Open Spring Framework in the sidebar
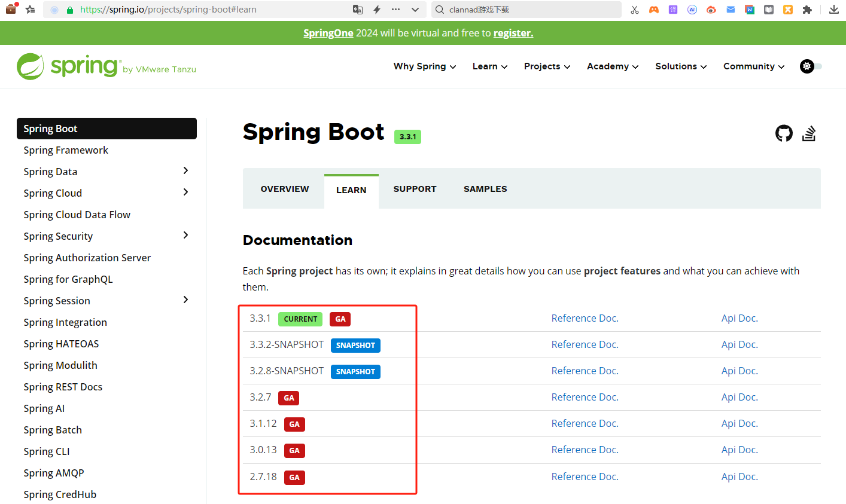Screen dimensions: 846x504 click(x=66, y=150)
